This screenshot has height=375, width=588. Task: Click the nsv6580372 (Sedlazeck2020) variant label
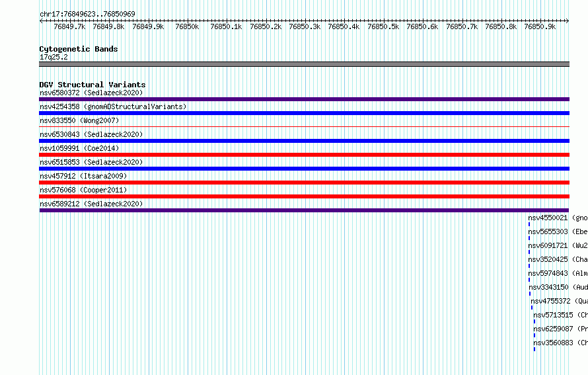[x=91, y=93]
